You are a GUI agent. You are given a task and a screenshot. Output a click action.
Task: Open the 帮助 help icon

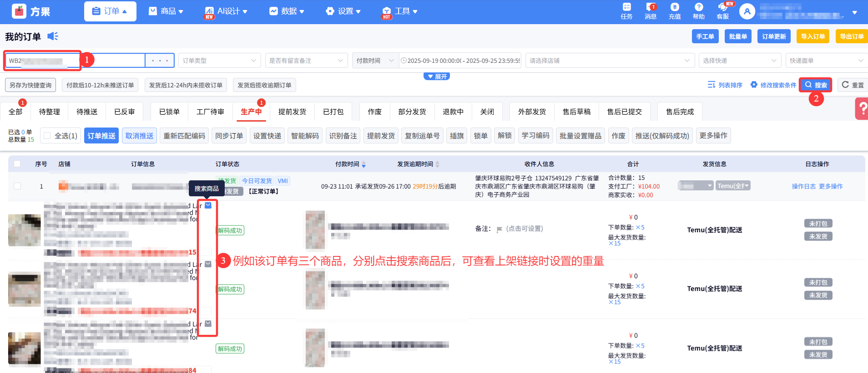pyautogui.click(x=699, y=8)
